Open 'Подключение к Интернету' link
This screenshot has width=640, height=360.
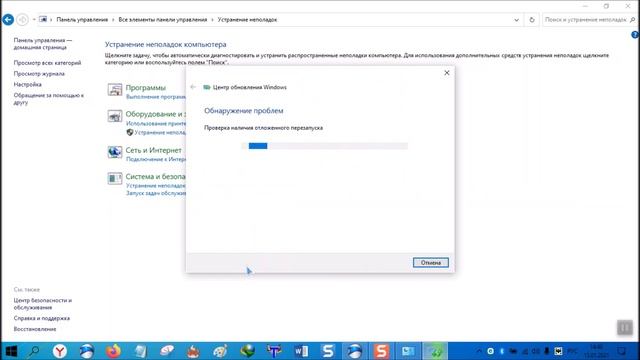pyautogui.click(x=156, y=159)
